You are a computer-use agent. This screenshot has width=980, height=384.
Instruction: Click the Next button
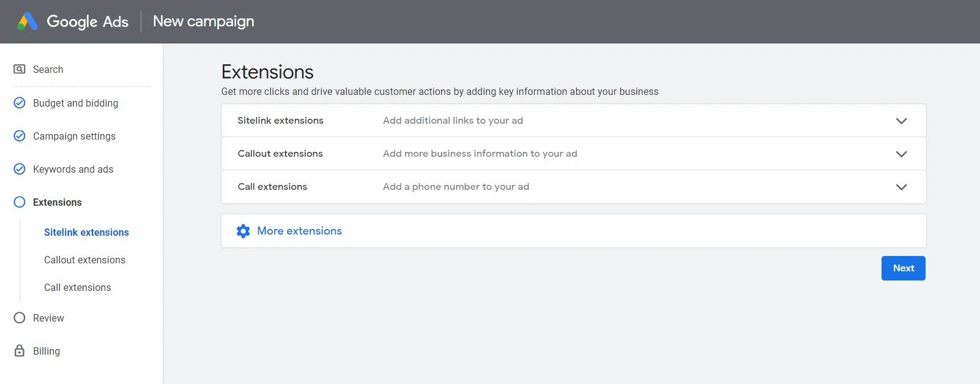click(904, 268)
